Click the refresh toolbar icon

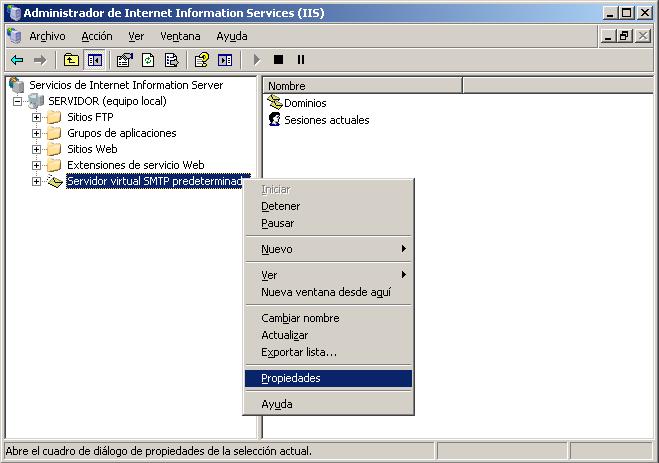click(148, 60)
